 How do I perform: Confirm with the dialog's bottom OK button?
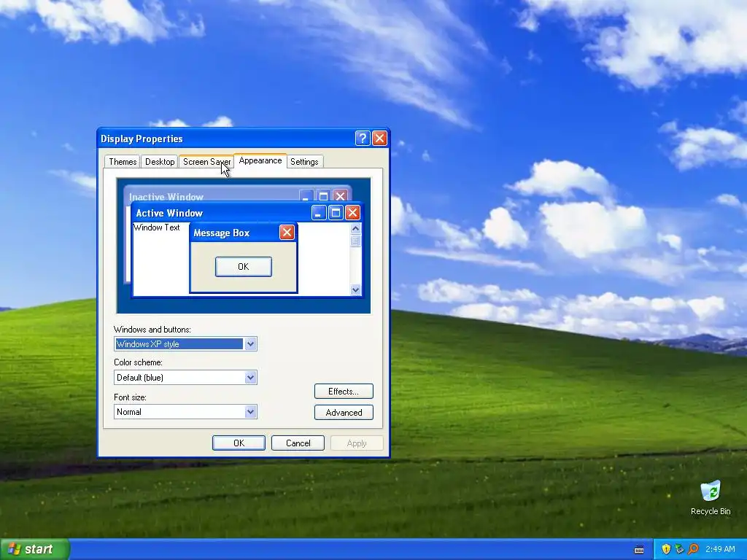click(x=239, y=443)
